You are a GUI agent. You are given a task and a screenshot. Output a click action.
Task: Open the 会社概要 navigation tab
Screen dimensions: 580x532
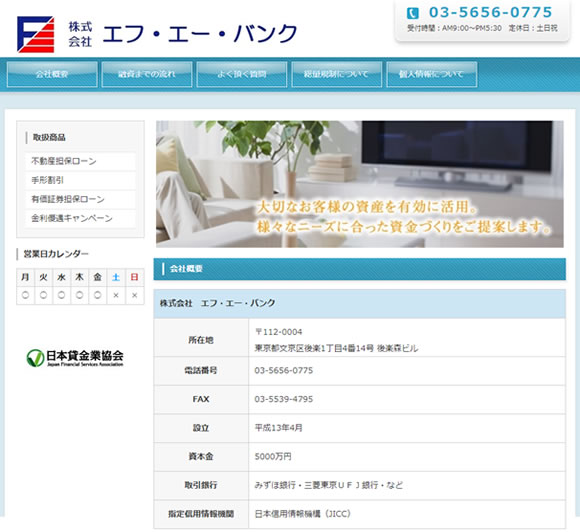click(x=52, y=74)
